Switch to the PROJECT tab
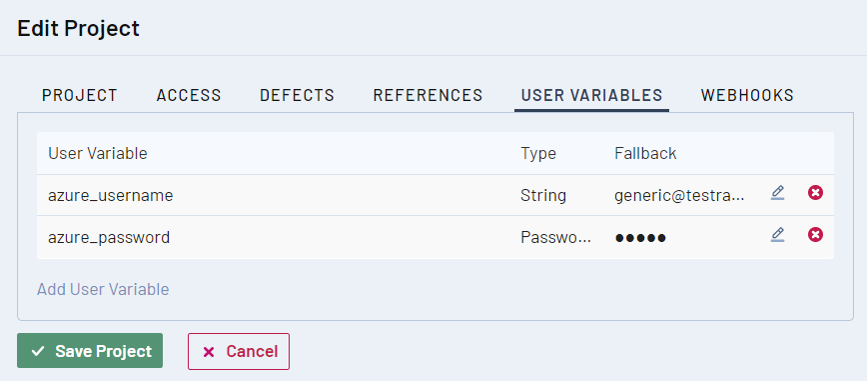Viewport: 868px width, 381px height. coord(80,95)
